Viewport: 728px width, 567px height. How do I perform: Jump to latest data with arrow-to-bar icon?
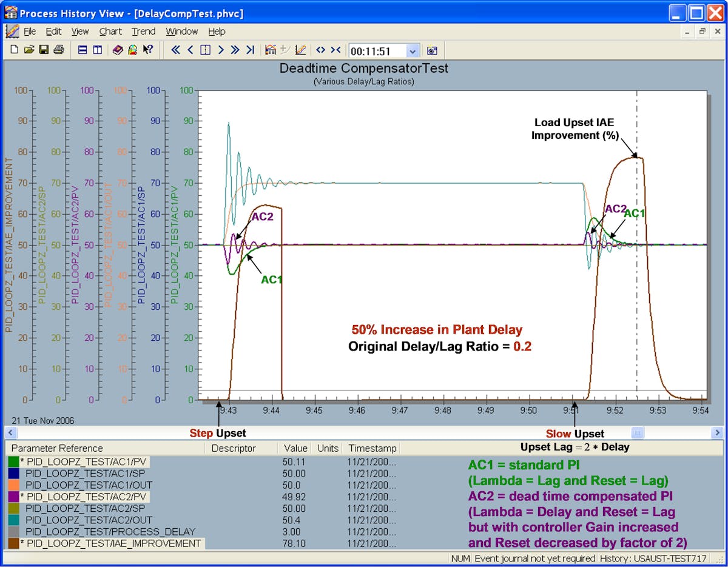click(x=250, y=50)
